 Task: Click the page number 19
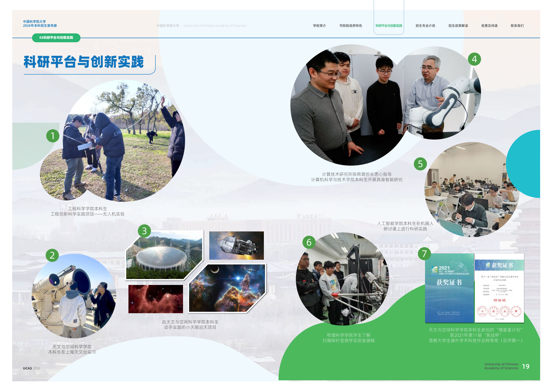pos(526,366)
